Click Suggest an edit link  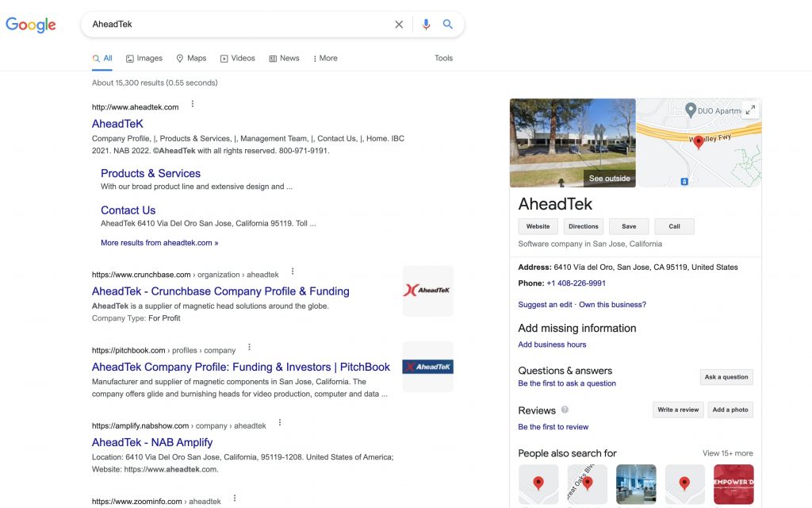pyautogui.click(x=545, y=305)
